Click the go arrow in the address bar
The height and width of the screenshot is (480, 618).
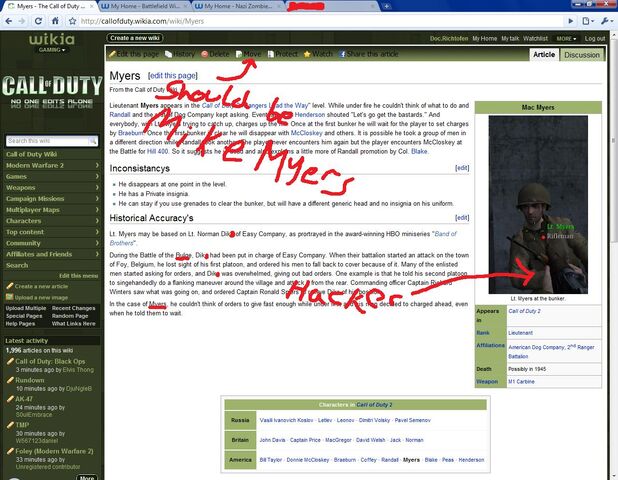[x=571, y=21]
